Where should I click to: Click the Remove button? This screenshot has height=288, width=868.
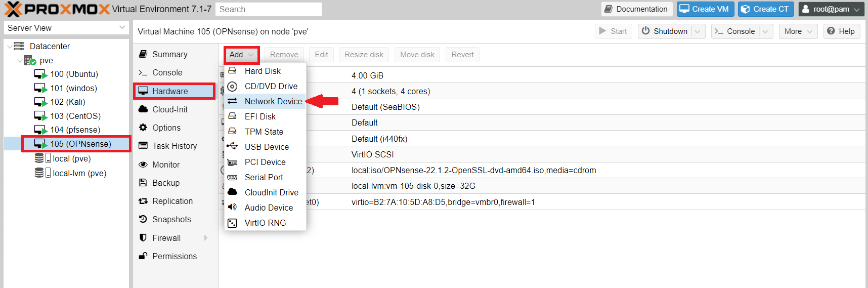(284, 55)
